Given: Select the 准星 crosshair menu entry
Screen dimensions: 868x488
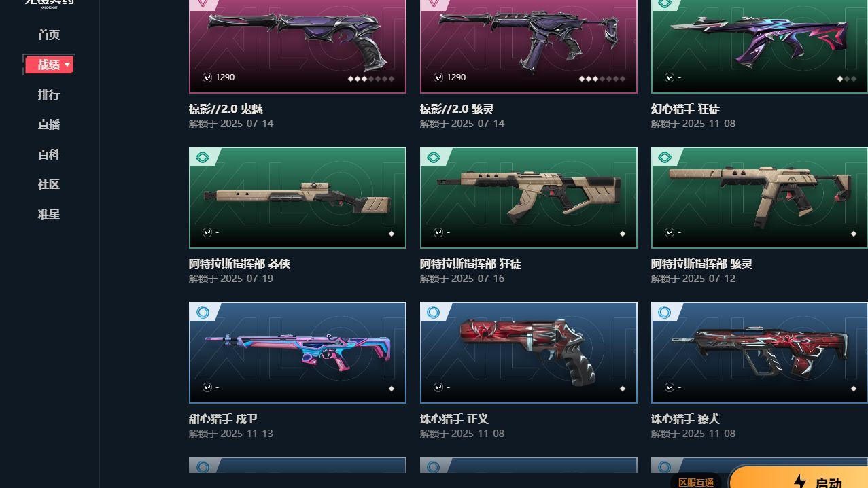Looking at the screenshot, I should tap(49, 214).
